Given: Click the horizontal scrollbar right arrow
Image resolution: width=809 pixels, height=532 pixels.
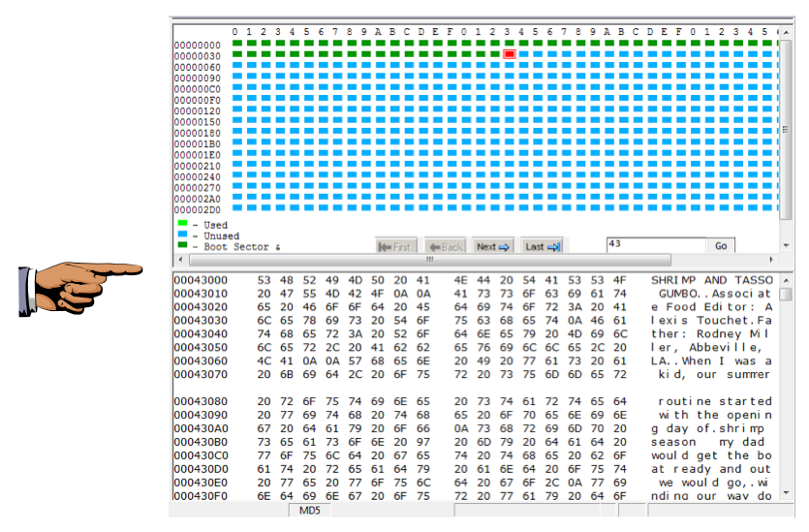Looking at the screenshot, I should coord(772,260).
